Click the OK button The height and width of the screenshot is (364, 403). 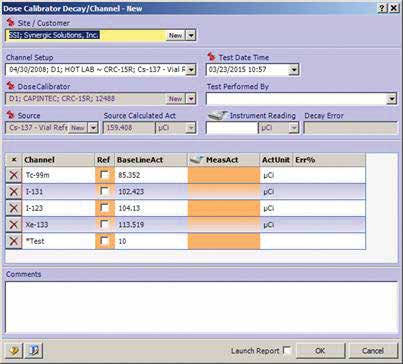320,351
